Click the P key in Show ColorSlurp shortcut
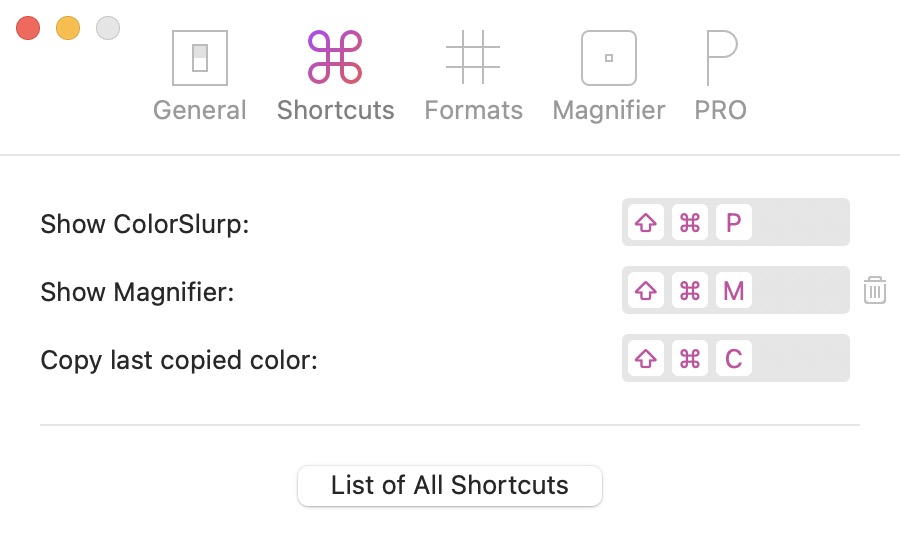The width and height of the screenshot is (900, 540). coord(733,223)
